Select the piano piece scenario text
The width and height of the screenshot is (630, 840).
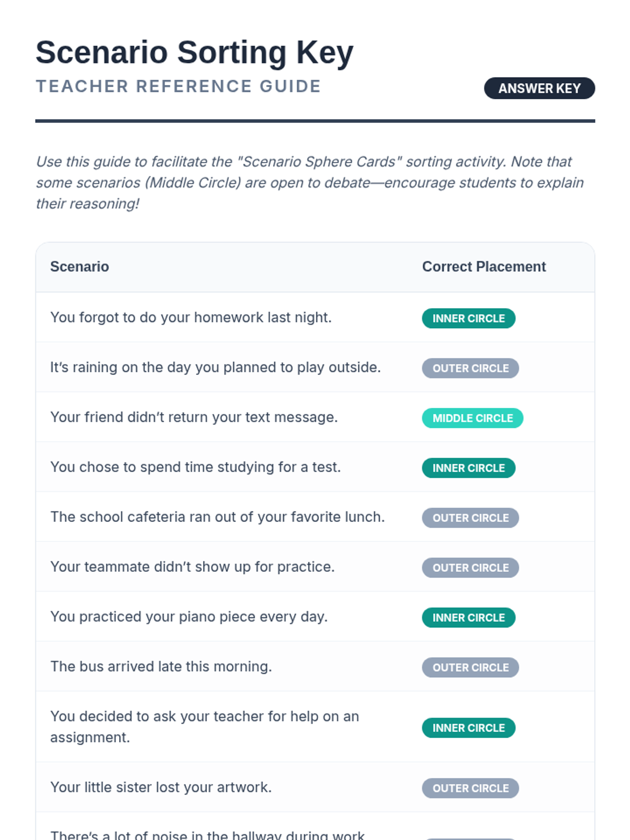(188, 617)
